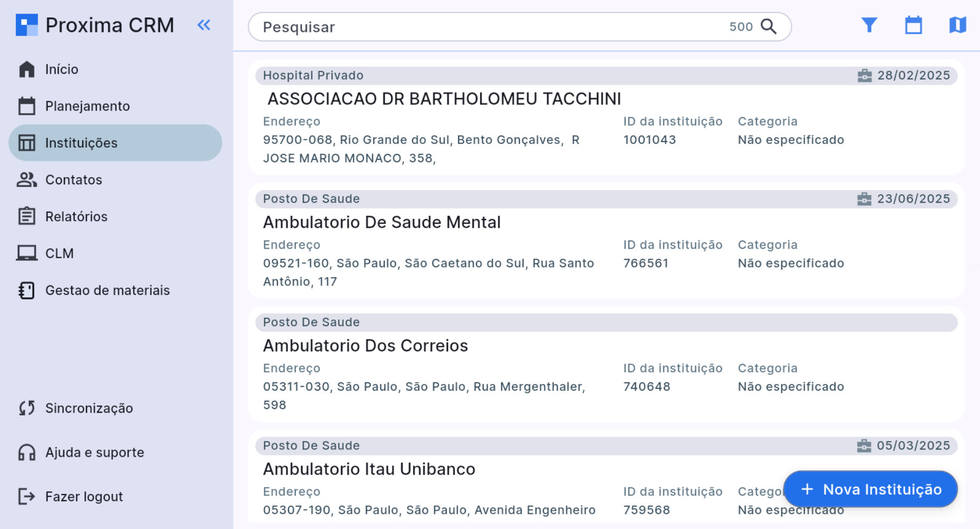Screen dimensions: 980x529
Task: Click the Nova Instituição button
Action: coord(871,489)
